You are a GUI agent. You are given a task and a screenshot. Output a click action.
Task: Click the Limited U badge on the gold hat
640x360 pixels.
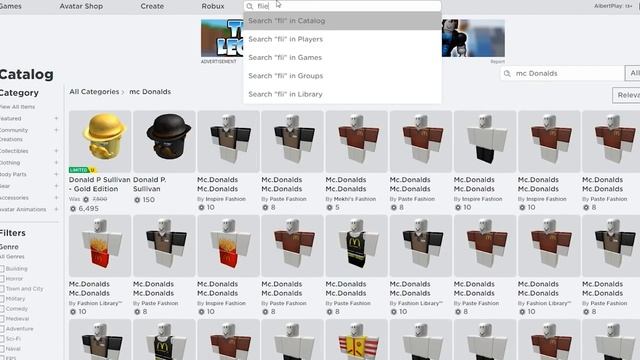coord(82,170)
